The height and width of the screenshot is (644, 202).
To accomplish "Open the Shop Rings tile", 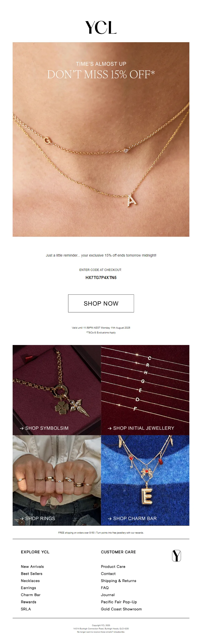I will pos(57,480).
